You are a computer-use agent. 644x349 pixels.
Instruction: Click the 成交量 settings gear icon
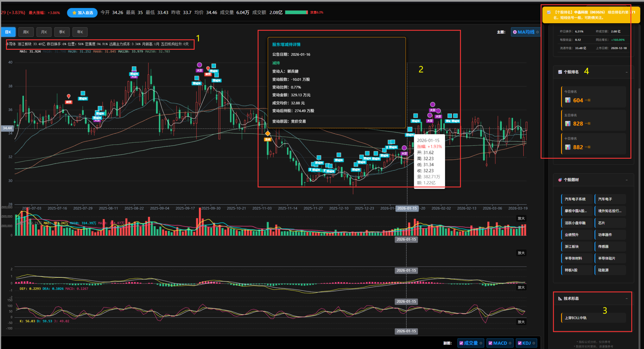pyautogui.click(x=481, y=343)
